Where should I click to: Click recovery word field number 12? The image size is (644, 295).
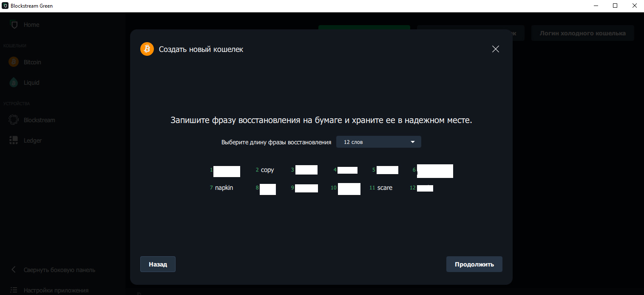coord(426,188)
